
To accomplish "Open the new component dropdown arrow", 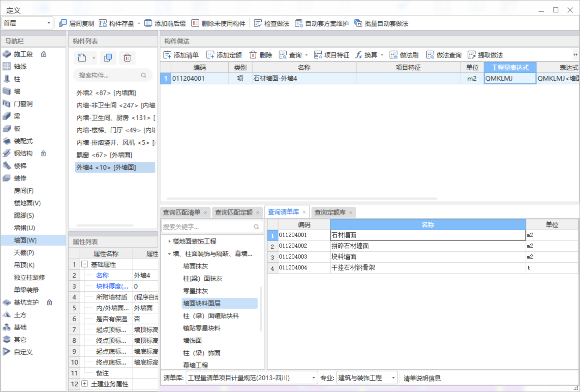I will pyautogui.click(x=93, y=58).
